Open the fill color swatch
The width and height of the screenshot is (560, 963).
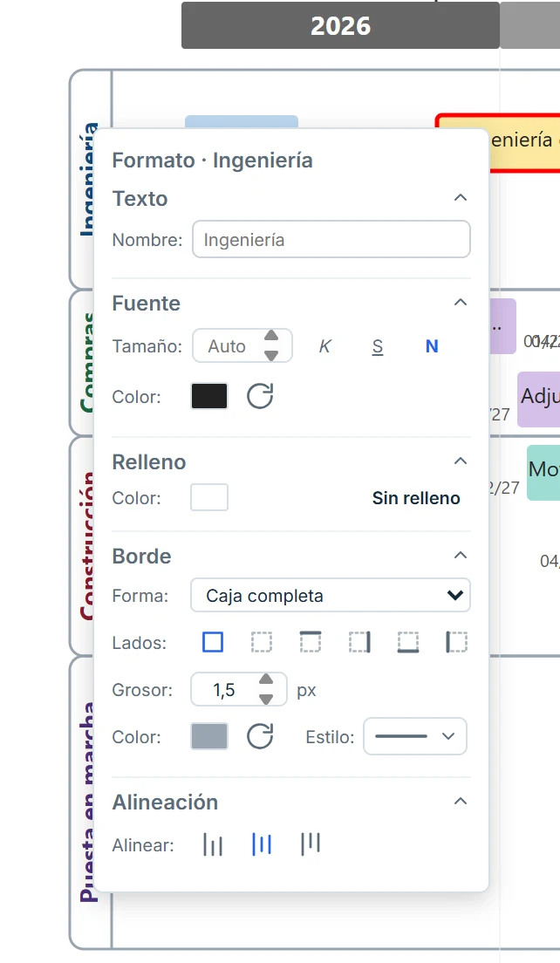(209, 497)
